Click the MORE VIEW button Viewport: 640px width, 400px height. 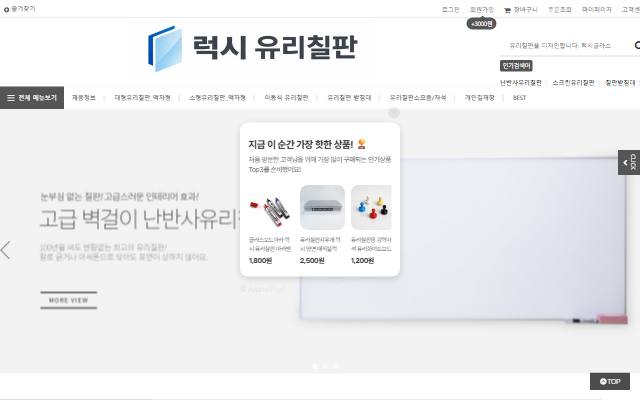(x=69, y=300)
